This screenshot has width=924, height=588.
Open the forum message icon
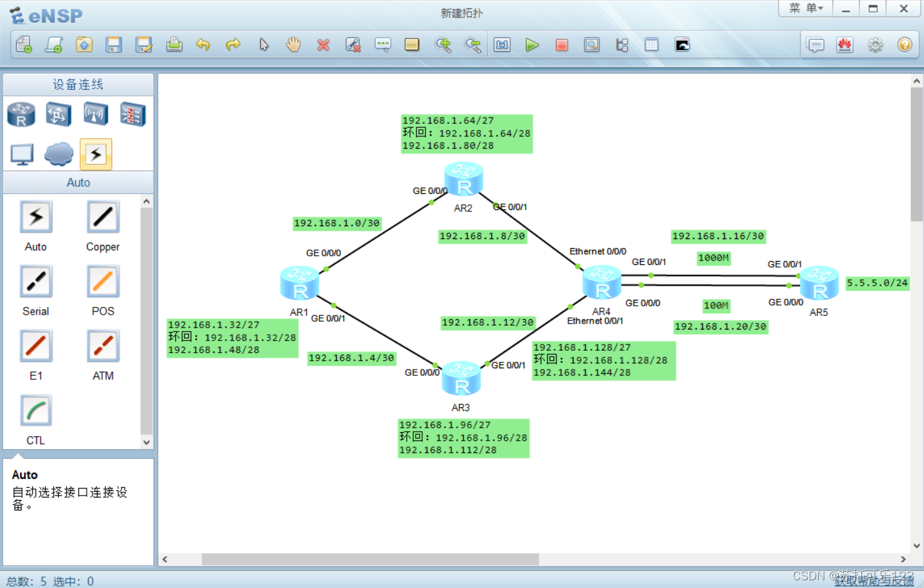tap(815, 45)
